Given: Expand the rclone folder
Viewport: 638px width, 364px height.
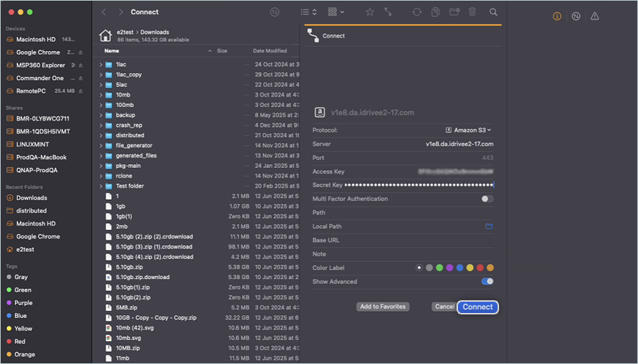Looking at the screenshot, I should [101, 176].
